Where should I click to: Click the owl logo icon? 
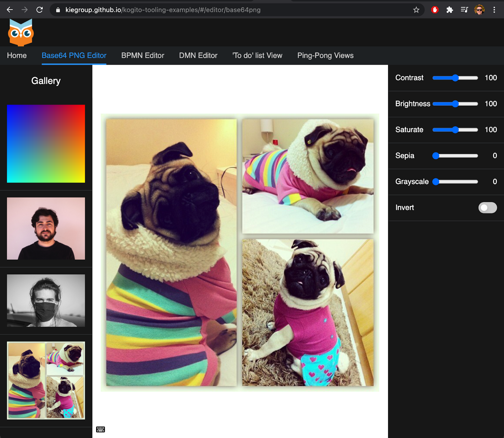pos(21,33)
